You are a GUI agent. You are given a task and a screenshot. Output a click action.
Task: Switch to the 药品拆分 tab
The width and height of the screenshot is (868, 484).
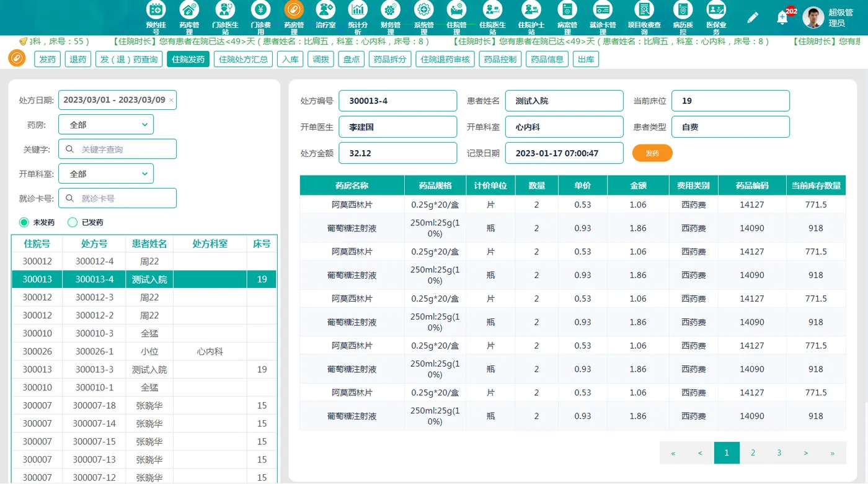[391, 60]
